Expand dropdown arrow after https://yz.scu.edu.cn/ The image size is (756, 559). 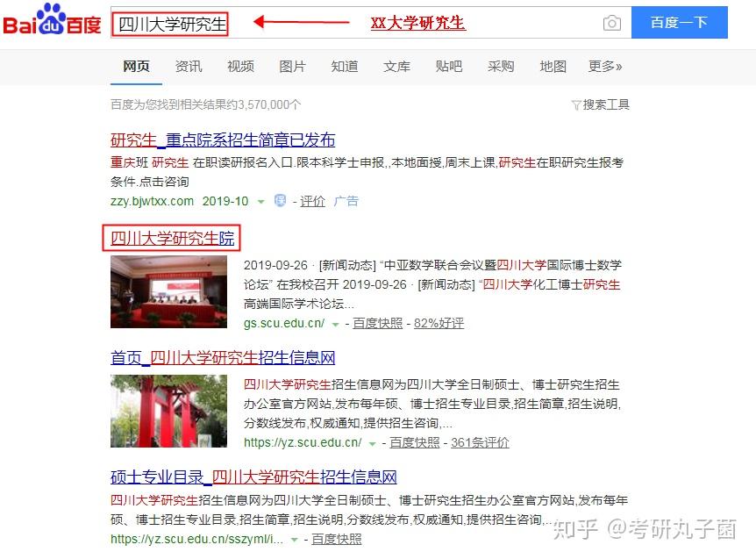[x=372, y=444]
